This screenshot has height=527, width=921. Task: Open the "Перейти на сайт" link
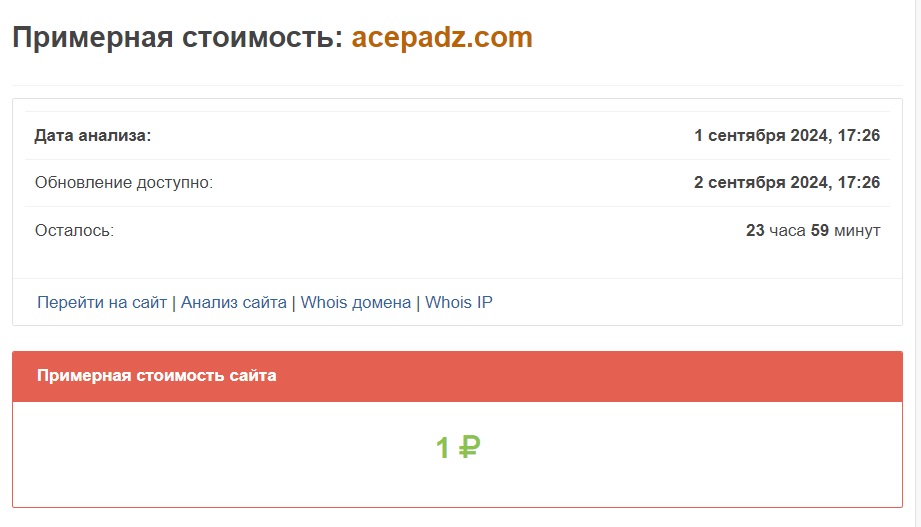tap(102, 302)
